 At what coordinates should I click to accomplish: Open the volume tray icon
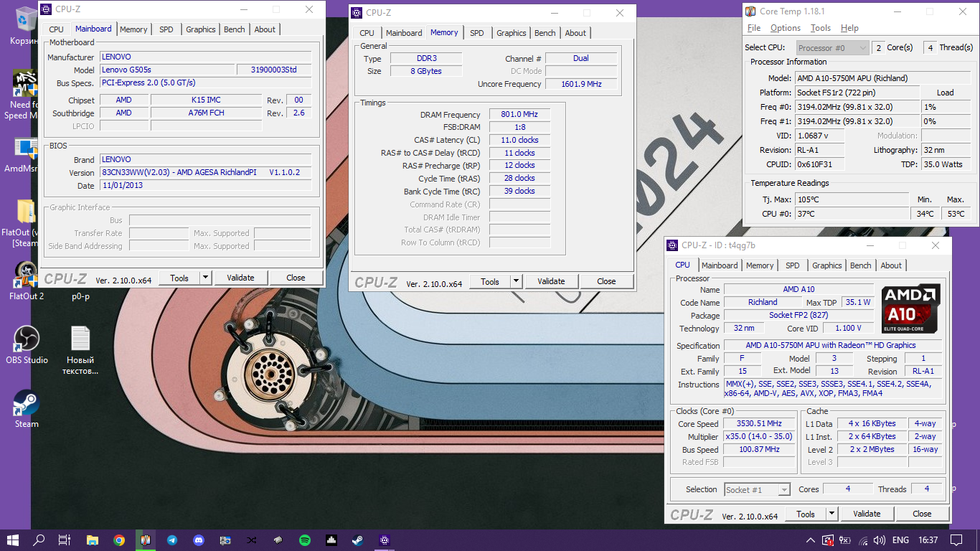tap(880, 540)
